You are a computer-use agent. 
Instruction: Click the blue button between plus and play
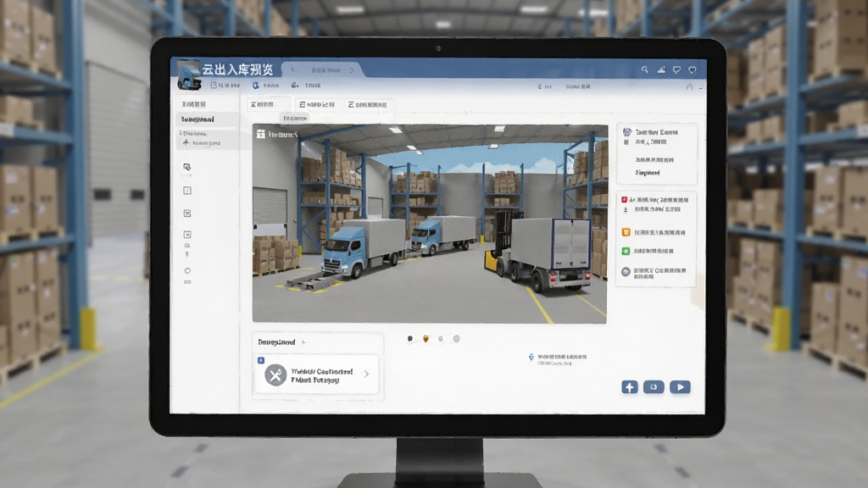[x=654, y=387]
